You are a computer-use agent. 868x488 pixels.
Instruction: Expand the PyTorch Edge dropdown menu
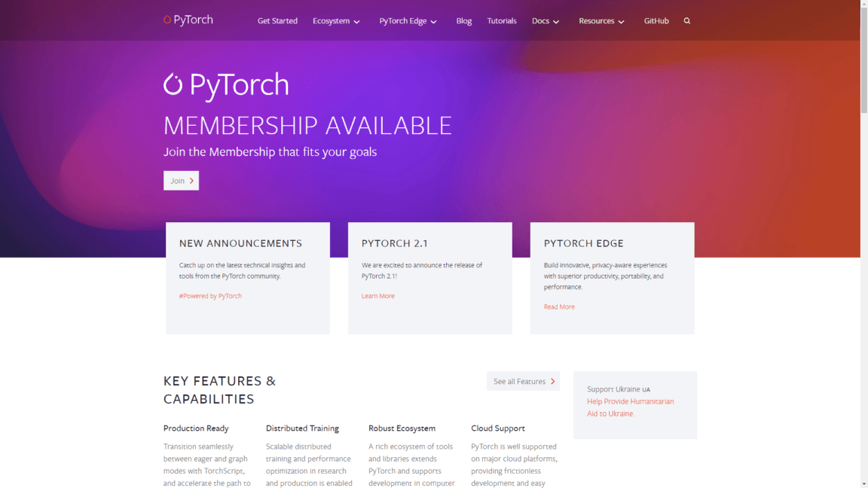(x=408, y=21)
